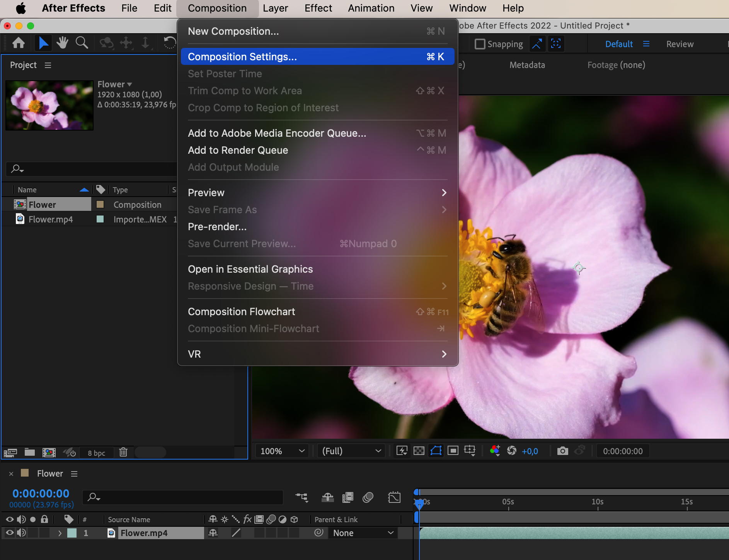Create a new folder in the Project panel

pyautogui.click(x=30, y=452)
